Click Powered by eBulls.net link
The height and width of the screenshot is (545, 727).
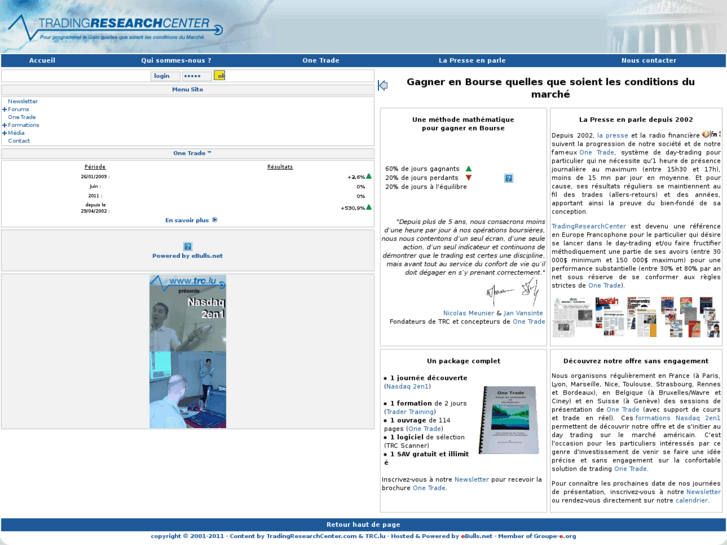click(x=187, y=256)
